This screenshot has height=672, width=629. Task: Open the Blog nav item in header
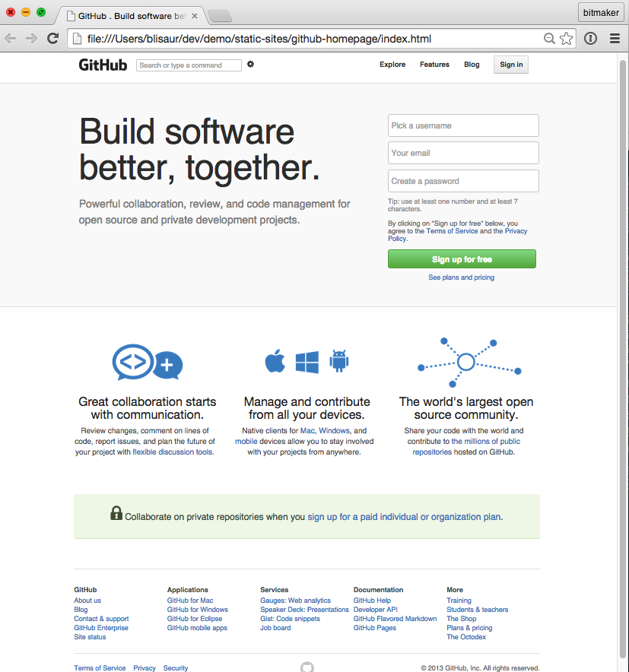tap(472, 65)
